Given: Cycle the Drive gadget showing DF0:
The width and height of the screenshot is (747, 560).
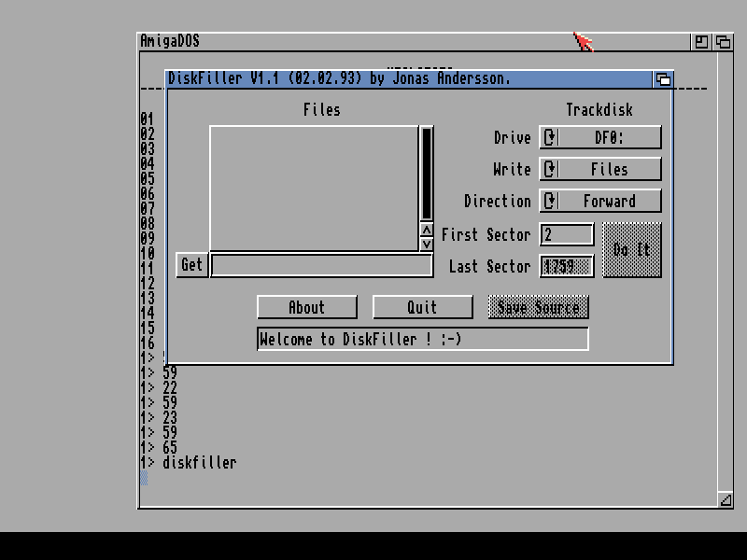Looking at the screenshot, I should click(600, 137).
